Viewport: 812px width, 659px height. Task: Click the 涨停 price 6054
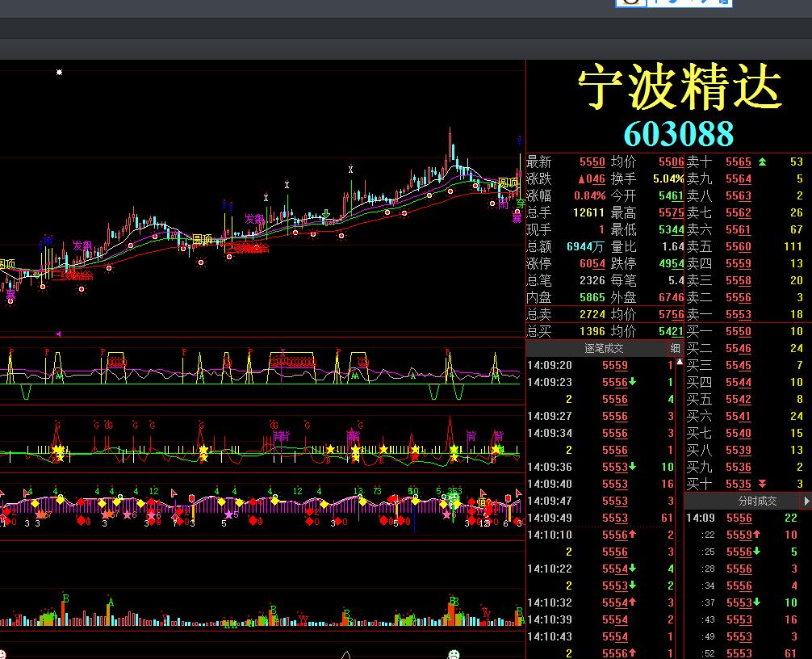tap(592, 264)
